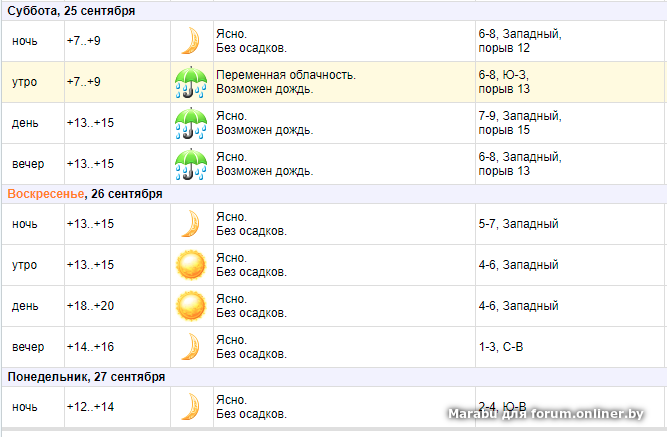Click the sun icon for Sunday day row
667x437 pixels.
click(191, 306)
